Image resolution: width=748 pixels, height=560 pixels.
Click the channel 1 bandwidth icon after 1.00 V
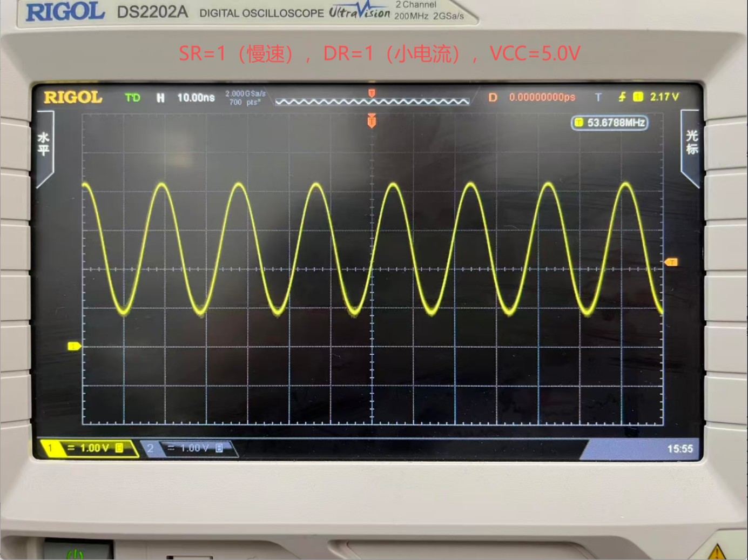(x=119, y=448)
